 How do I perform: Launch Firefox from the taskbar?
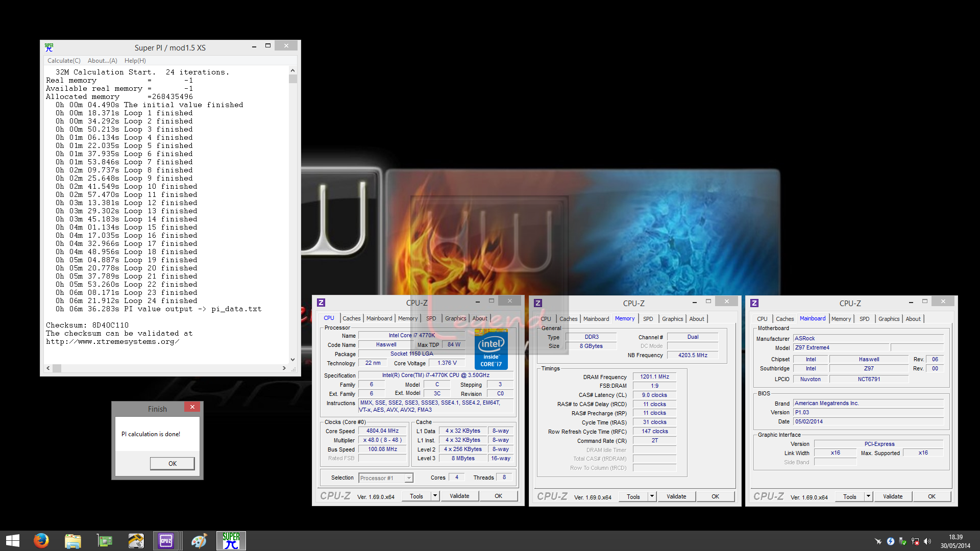[41, 541]
